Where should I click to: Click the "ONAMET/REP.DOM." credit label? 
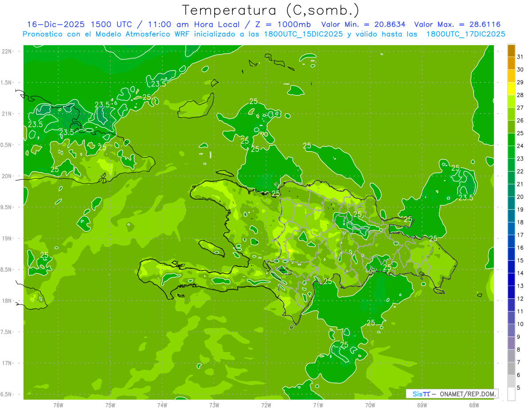[x=468, y=394]
